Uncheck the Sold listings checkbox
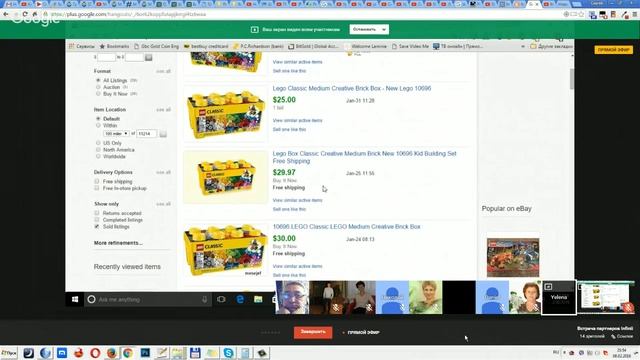The height and width of the screenshot is (360, 640). 97,226
